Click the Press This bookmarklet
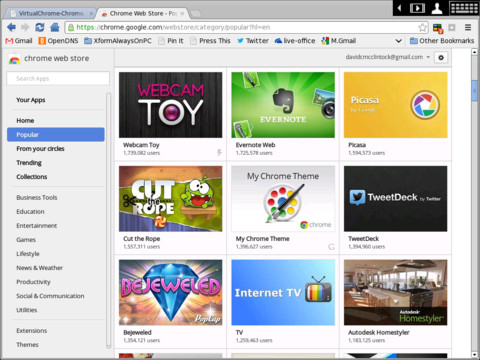 click(210, 41)
